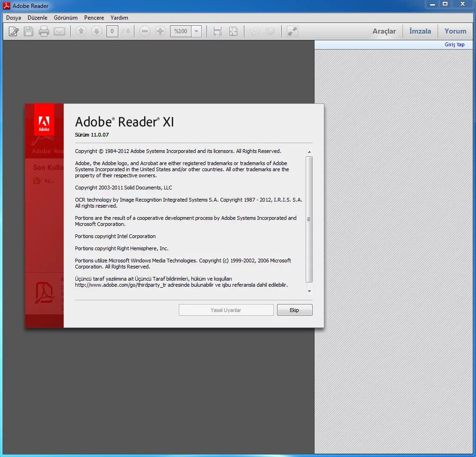Click the Adobe Reader title bar icon
This screenshot has height=457, width=476.
[7, 6]
